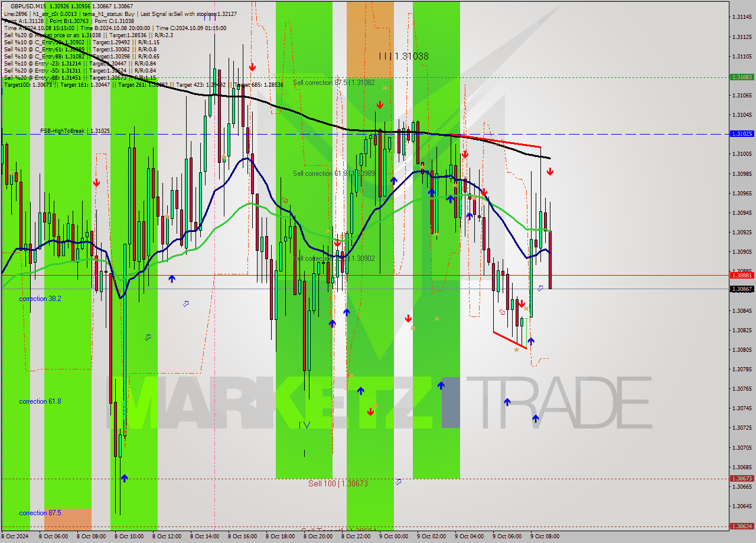The image size is (756, 543).
Task: Select the blue 'correction 61.8' label
Action: (40, 401)
